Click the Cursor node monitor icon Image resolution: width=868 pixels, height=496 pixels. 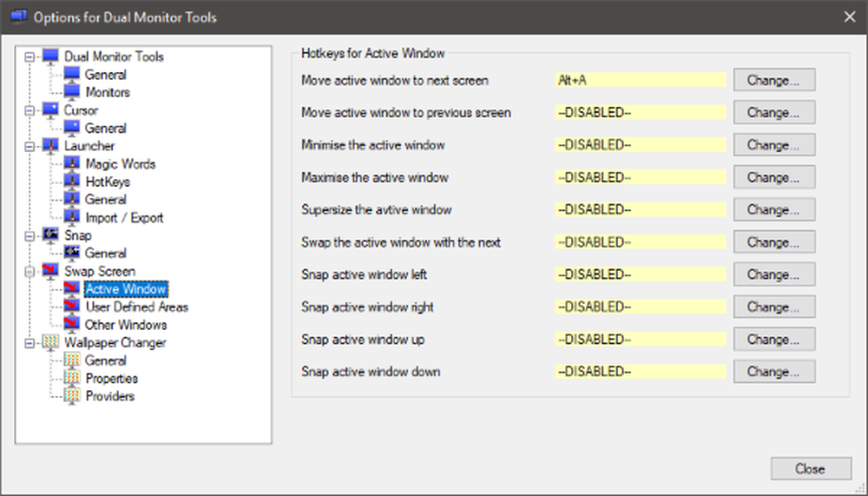click(51, 110)
